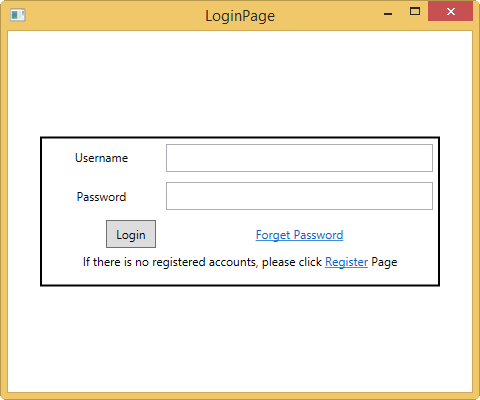Open the Forget Password link

pyautogui.click(x=299, y=235)
